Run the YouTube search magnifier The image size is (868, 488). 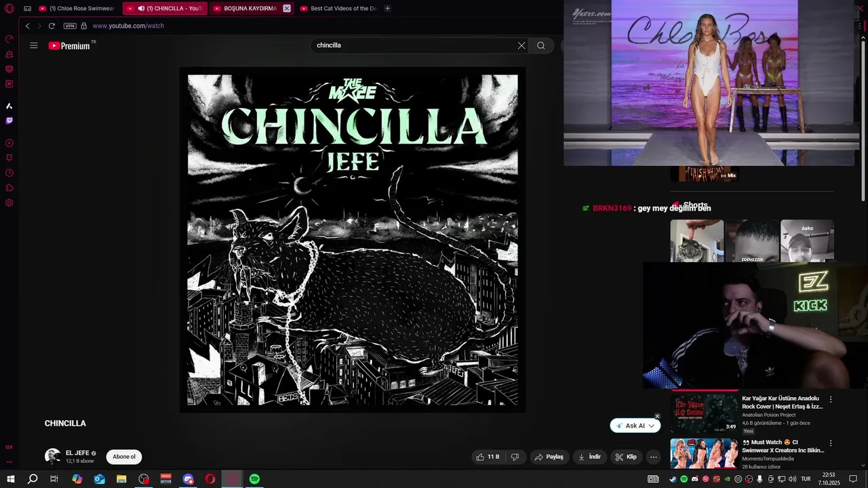[541, 45]
